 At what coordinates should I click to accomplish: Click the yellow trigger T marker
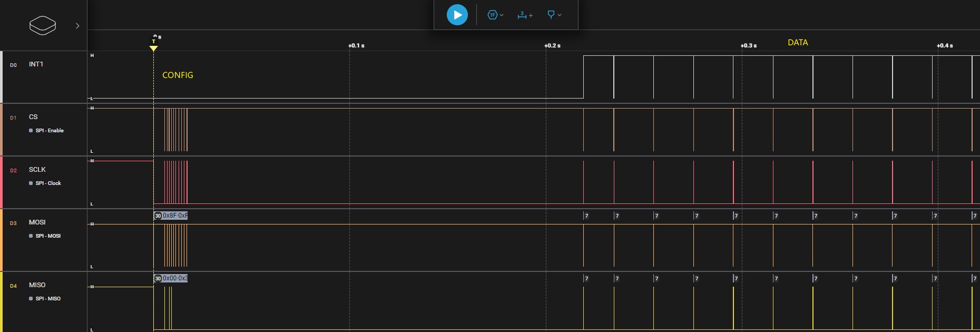coord(153,48)
